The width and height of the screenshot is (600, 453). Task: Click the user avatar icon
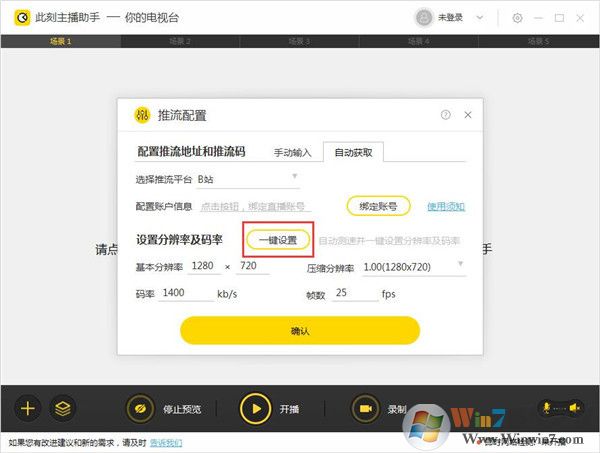pos(424,18)
